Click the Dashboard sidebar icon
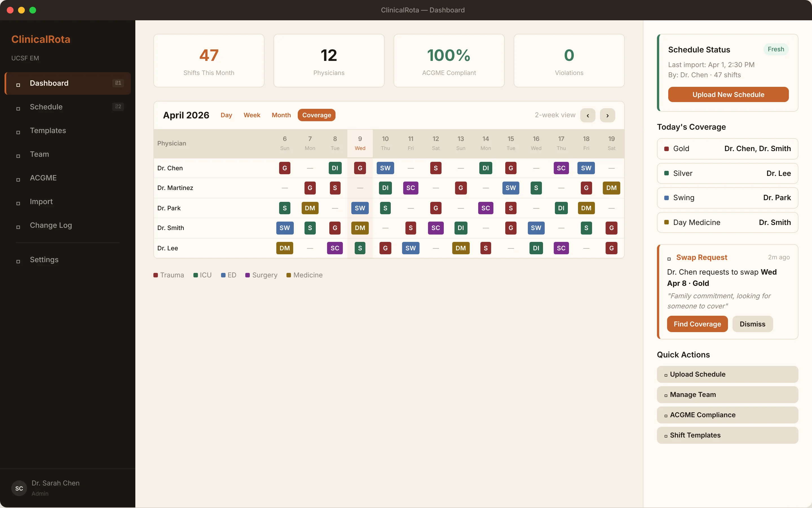This screenshot has height=508, width=812. (x=18, y=85)
